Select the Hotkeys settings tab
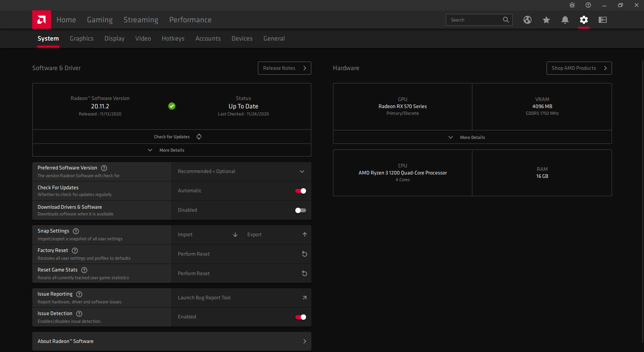Viewport: 644px width, 352px height. coord(173,39)
